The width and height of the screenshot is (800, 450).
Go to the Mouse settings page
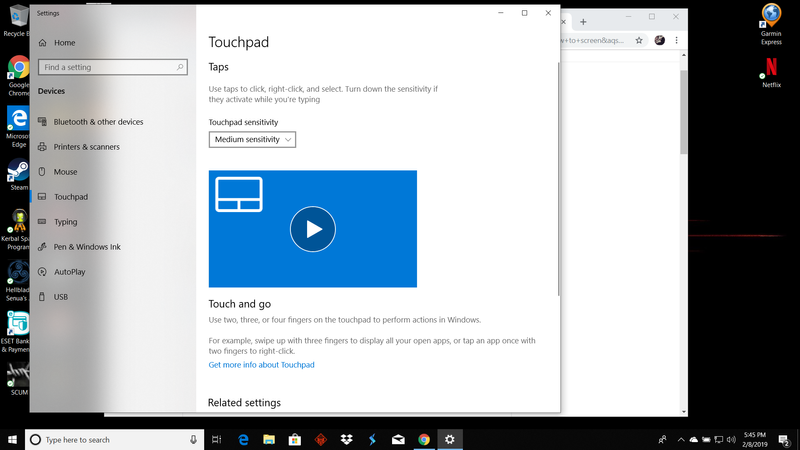tap(65, 172)
